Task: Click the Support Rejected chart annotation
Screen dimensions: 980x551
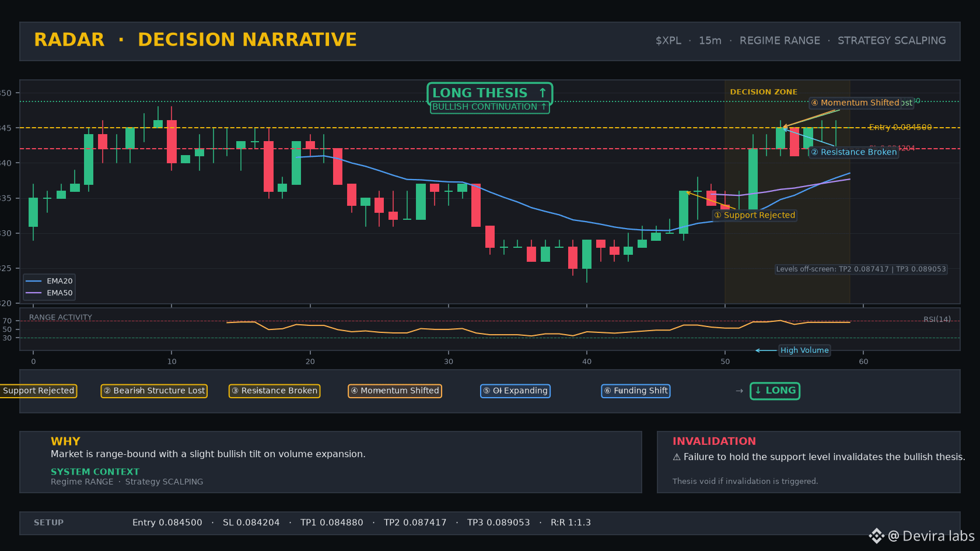Action: [754, 215]
